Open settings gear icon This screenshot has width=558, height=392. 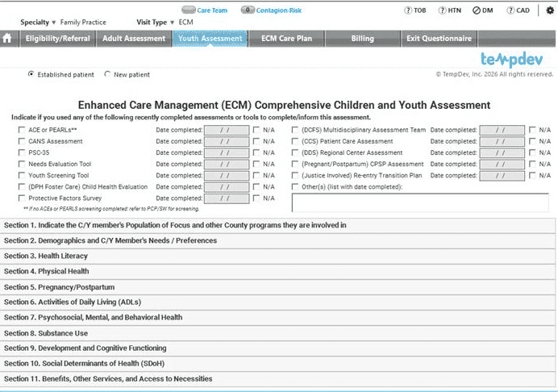point(550,10)
